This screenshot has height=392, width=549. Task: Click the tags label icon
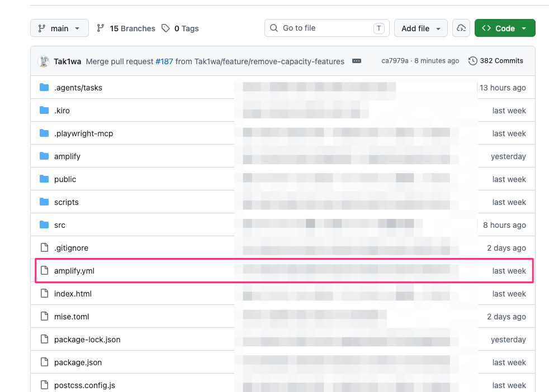click(x=165, y=28)
